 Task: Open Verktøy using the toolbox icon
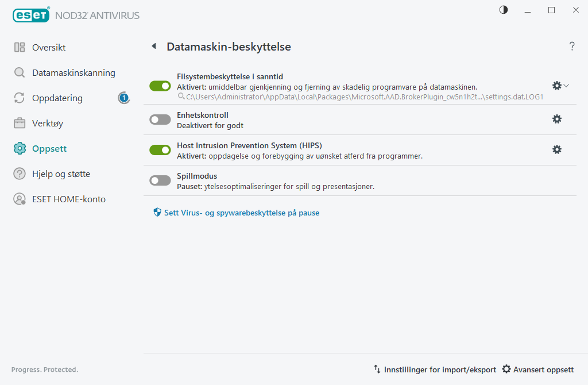click(x=19, y=123)
